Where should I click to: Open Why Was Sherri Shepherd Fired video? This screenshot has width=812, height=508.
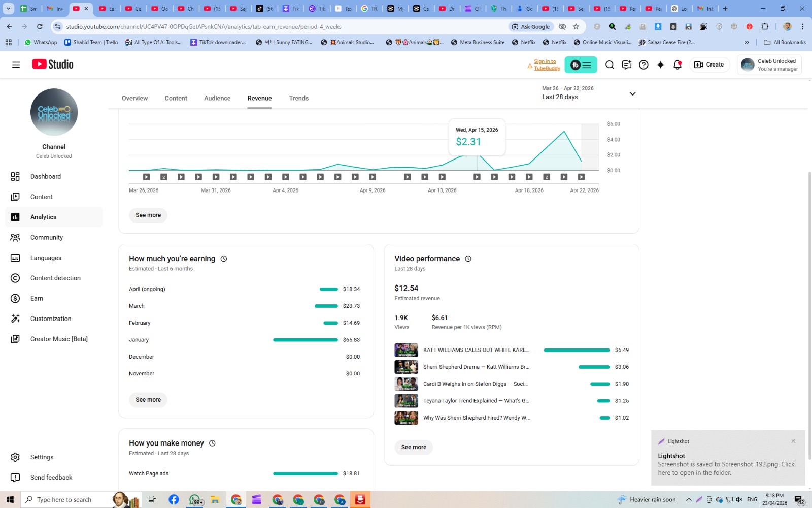(x=512, y=418)
